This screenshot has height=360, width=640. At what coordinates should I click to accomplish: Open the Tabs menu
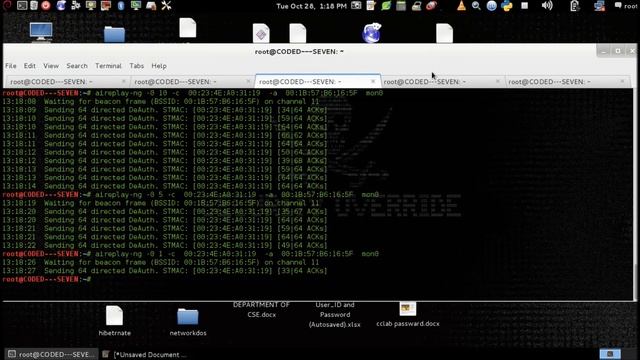pyautogui.click(x=137, y=66)
